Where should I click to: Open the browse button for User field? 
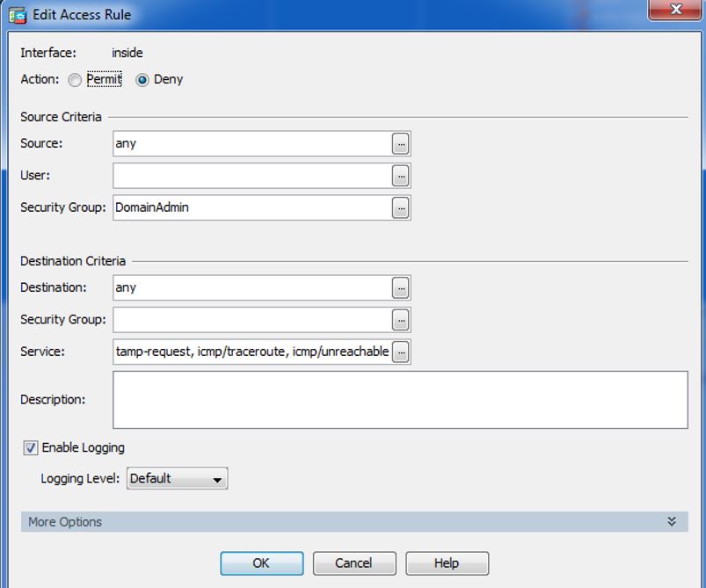pos(400,176)
